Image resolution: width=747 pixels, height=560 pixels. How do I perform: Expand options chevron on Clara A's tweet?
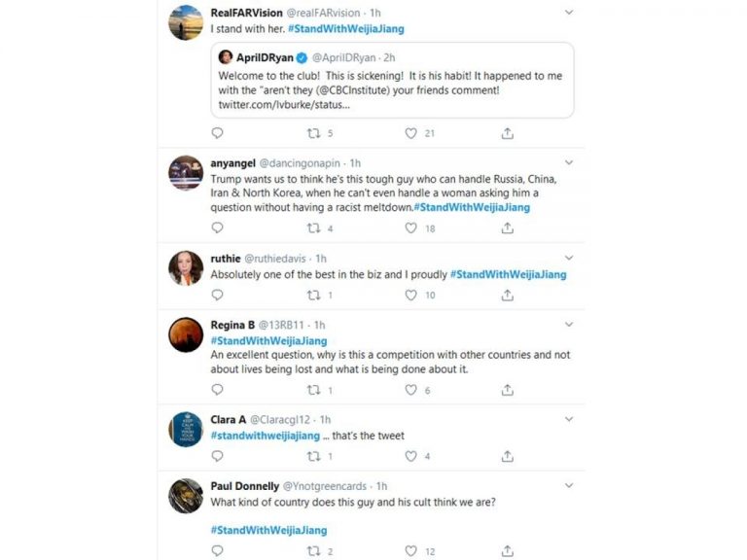(569, 418)
